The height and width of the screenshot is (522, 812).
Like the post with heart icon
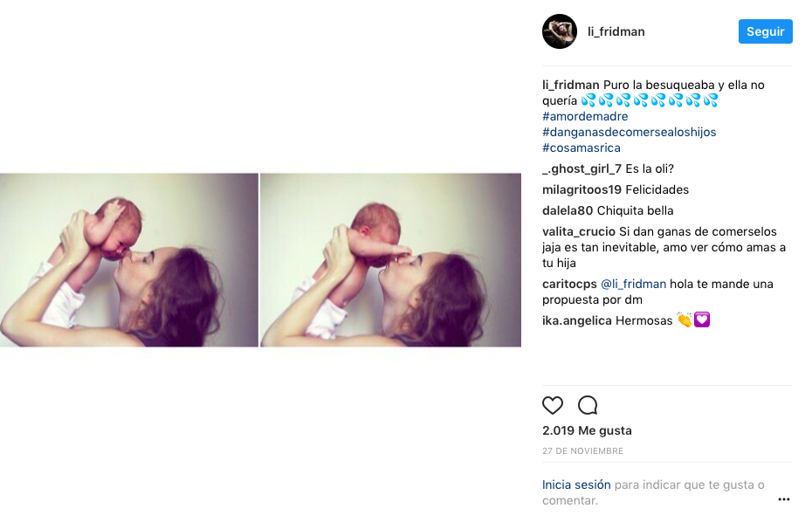coord(552,405)
